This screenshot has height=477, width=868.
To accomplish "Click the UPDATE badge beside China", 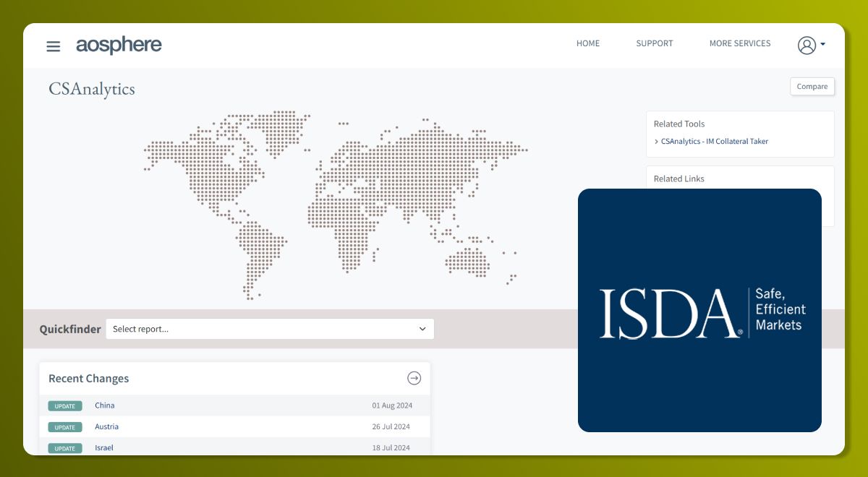I will pyautogui.click(x=64, y=406).
